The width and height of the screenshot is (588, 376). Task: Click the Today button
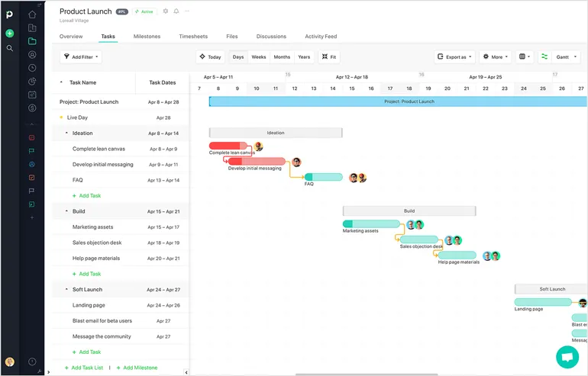(x=210, y=57)
